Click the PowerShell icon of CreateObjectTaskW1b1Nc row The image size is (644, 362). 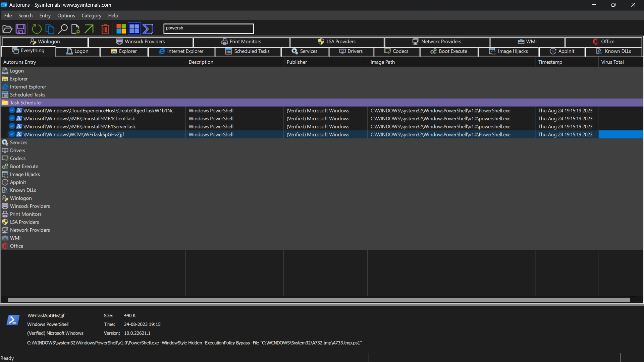[19, 110]
